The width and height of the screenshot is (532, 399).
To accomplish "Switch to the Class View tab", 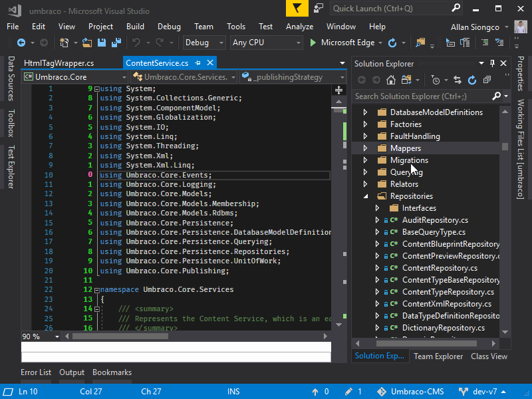I will click(x=489, y=356).
